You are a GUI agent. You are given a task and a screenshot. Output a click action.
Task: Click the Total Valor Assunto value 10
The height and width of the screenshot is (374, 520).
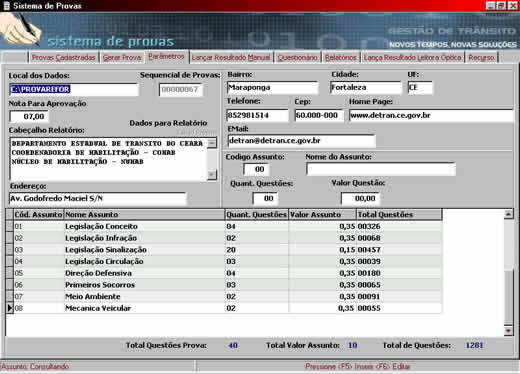pos(353,345)
